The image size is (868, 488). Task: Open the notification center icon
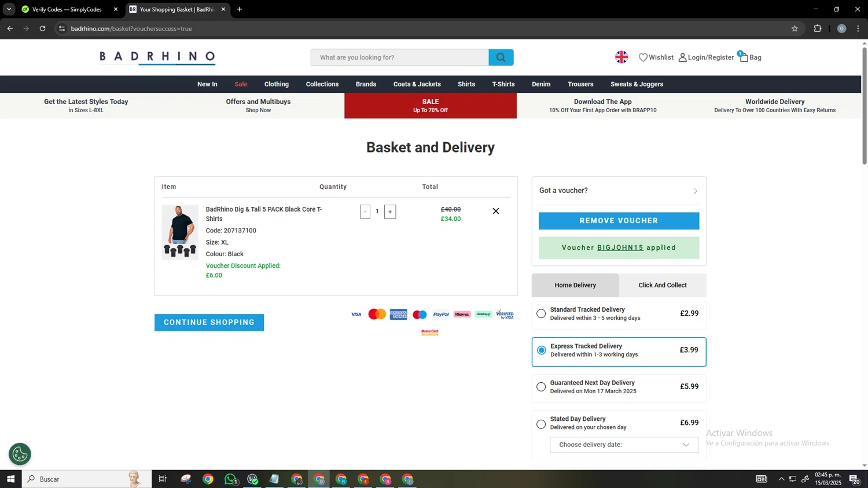855,479
